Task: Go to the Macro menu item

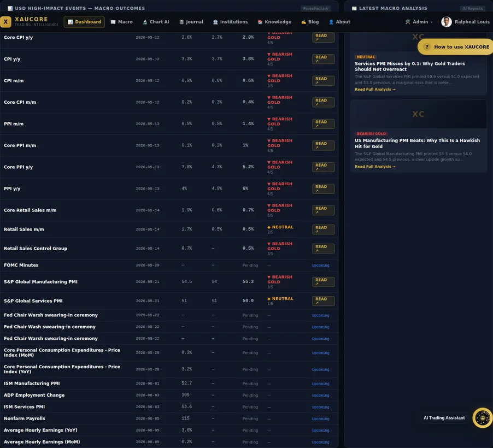Action: (x=122, y=22)
